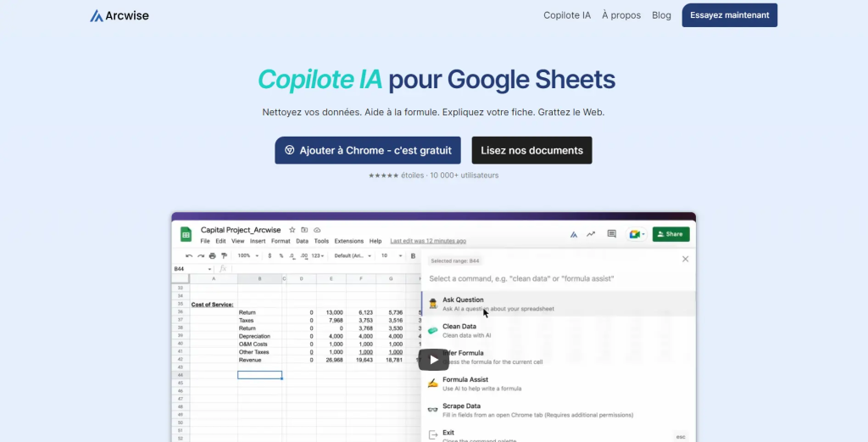This screenshot has width=868, height=442.
Task: Open the Copilote IA navigation link
Action: coord(567,15)
